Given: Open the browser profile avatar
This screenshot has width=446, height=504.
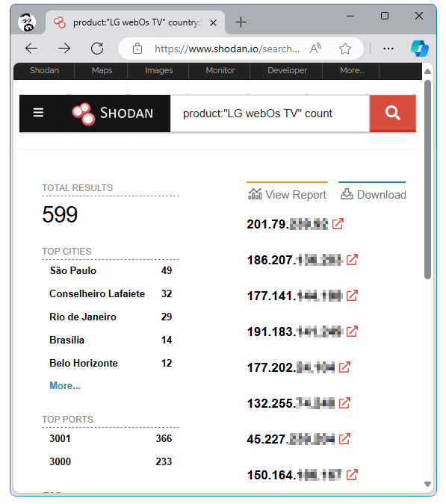Looking at the screenshot, I should tap(27, 22).
